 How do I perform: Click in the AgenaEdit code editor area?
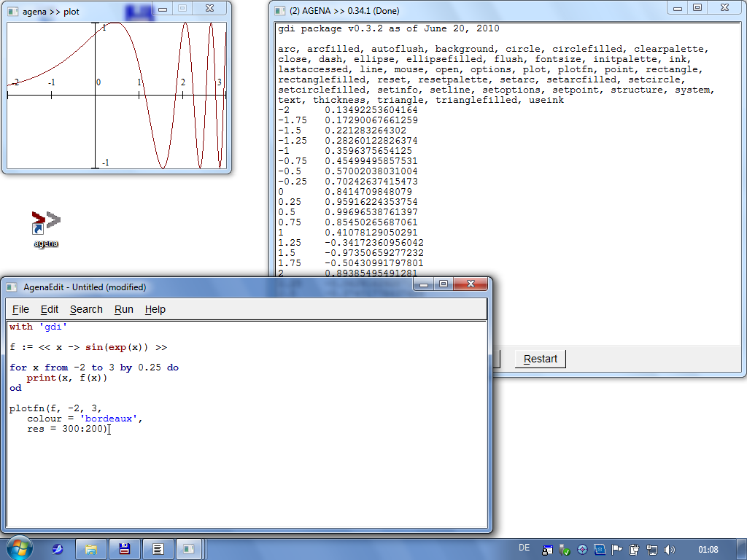248,474
